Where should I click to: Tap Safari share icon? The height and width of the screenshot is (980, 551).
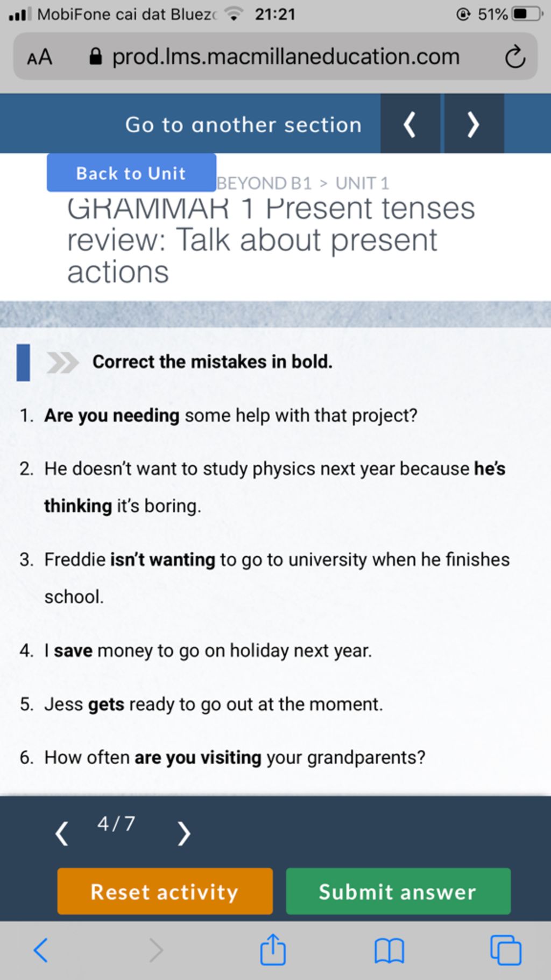pyautogui.click(x=272, y=950)
